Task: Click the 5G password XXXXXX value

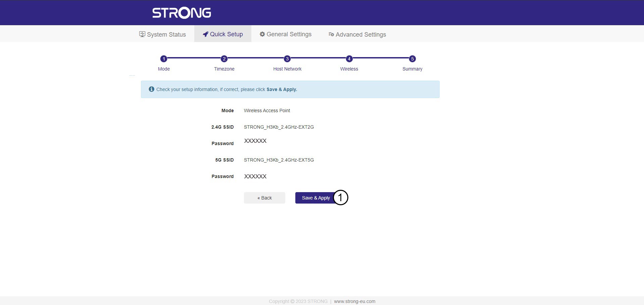Action: 255,176
